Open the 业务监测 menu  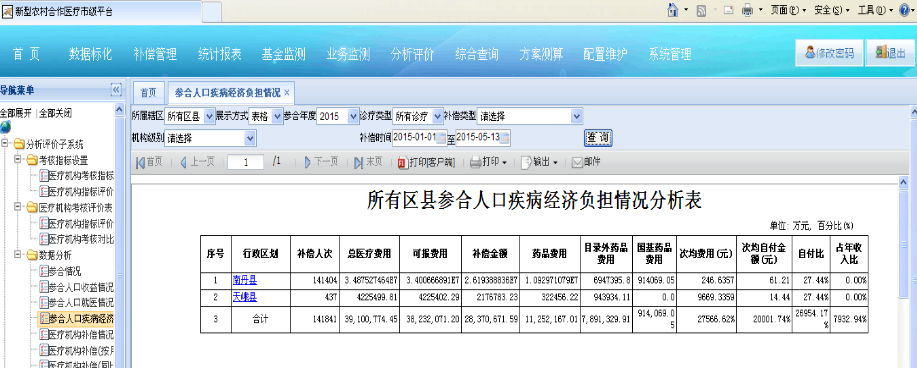(x=348, y=54)
